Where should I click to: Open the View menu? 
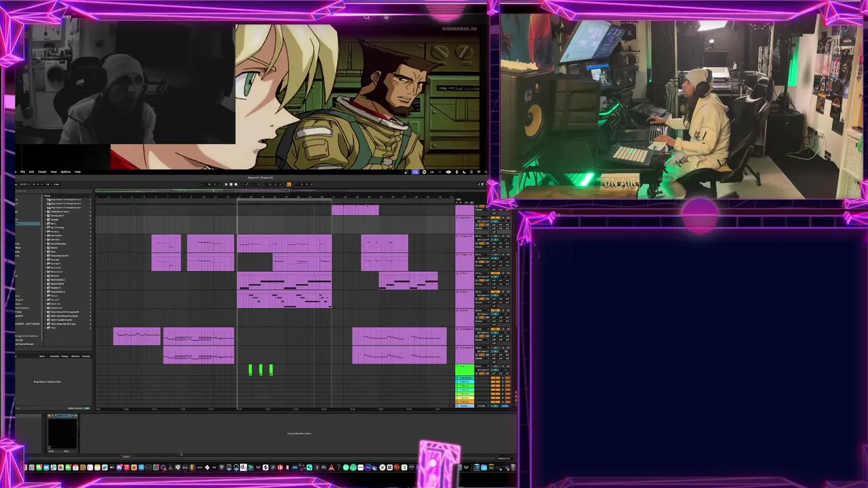click(54, 172)
